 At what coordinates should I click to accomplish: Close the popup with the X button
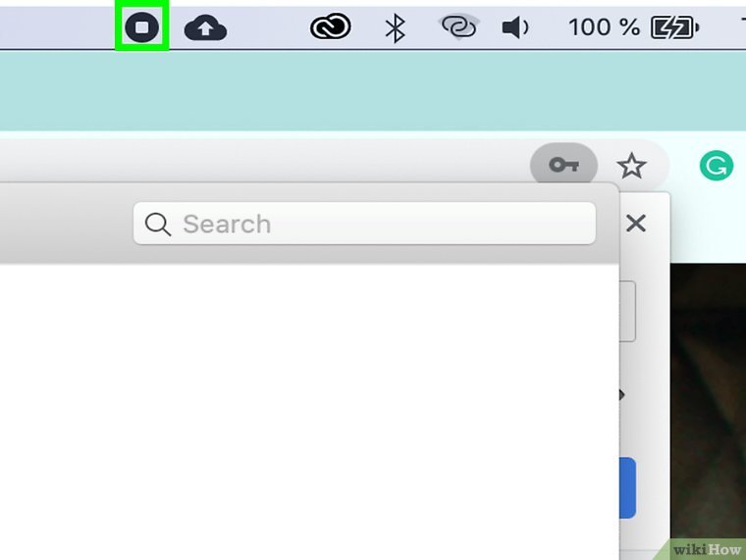(636, 223)
